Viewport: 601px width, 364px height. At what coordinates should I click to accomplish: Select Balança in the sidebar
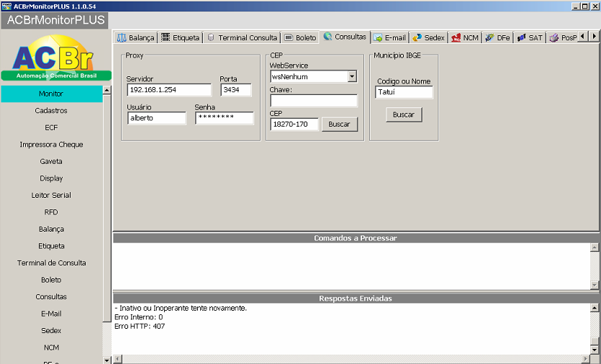[51, 229]
